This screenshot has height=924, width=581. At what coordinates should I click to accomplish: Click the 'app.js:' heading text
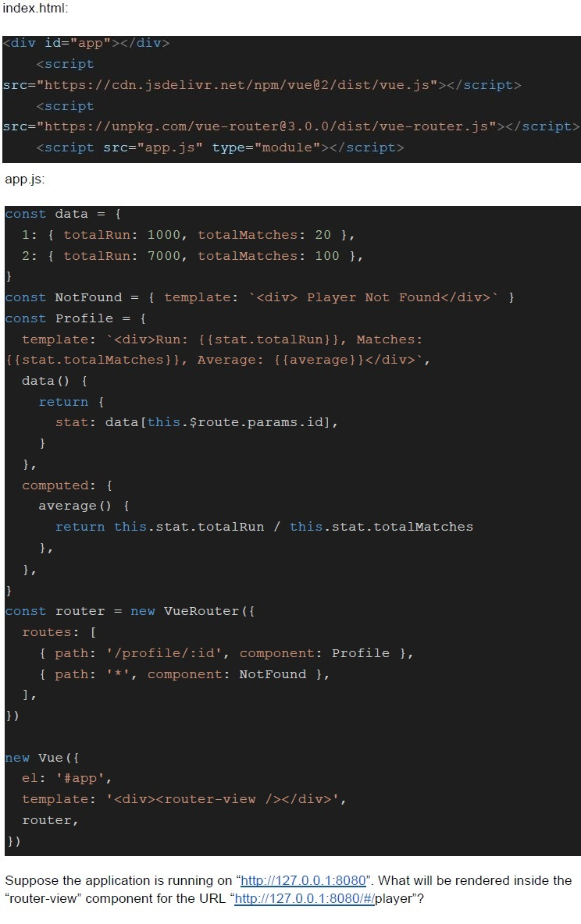(24, 179)
